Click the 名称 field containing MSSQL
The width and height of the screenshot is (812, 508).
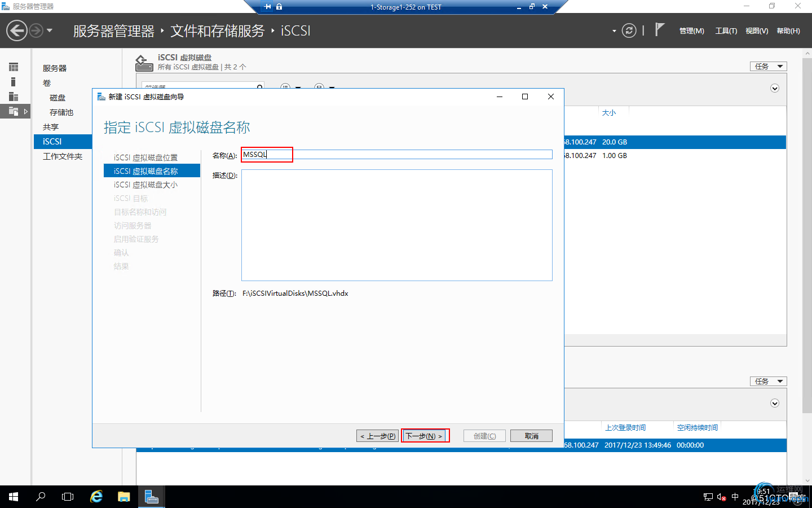pos(397,155)
